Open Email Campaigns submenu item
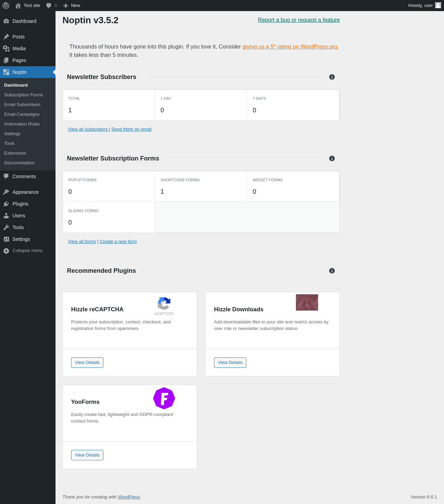Image resolution: width=444 pixels, height=504 pixels. 22,114
